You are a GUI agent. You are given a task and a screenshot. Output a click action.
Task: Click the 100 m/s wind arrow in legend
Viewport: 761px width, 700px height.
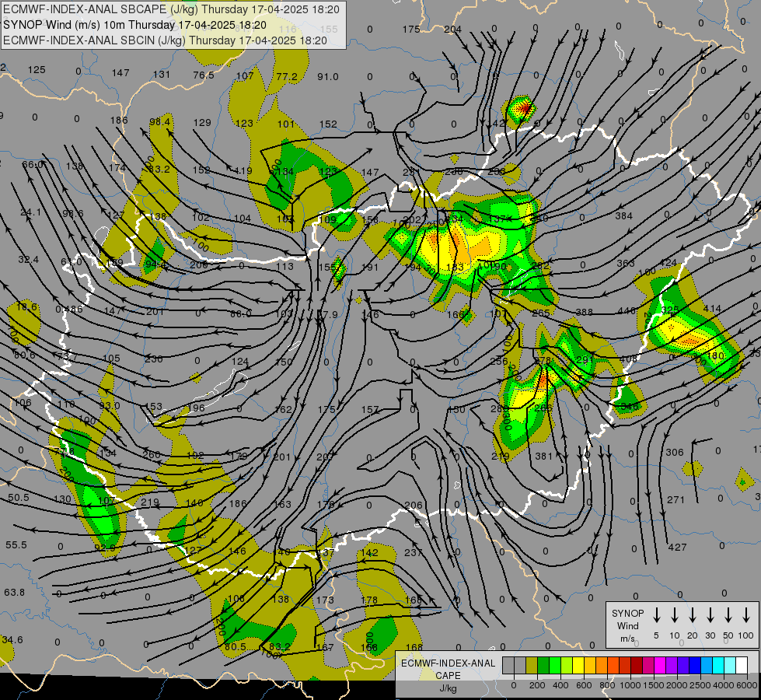point(746,615)
